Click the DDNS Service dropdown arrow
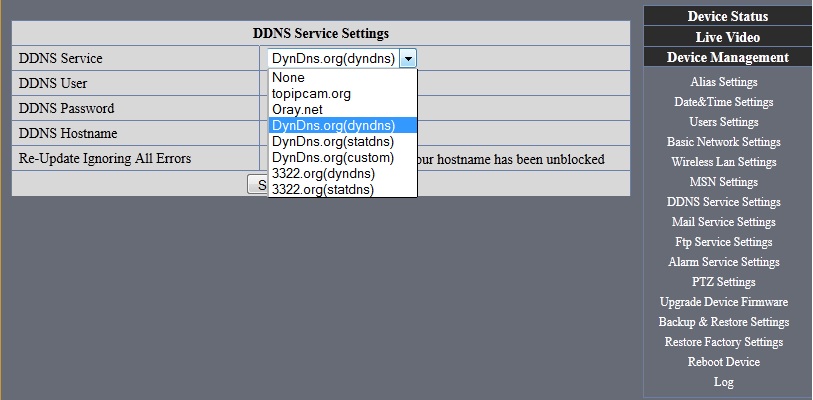The height and width of the screenshot is (400, 813). (x=408, y=59)
